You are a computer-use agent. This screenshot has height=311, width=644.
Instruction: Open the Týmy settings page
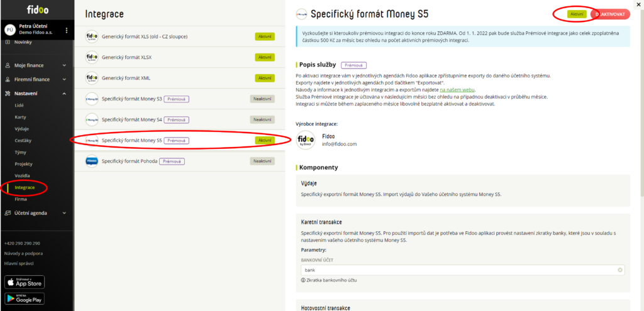tap(20, 152)
